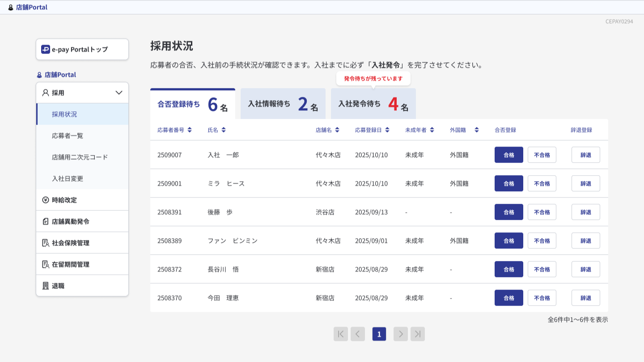The image size is (644, 362).
Task: Open 店舗用二次元コード menu item
Action: (x=82, y=157)
